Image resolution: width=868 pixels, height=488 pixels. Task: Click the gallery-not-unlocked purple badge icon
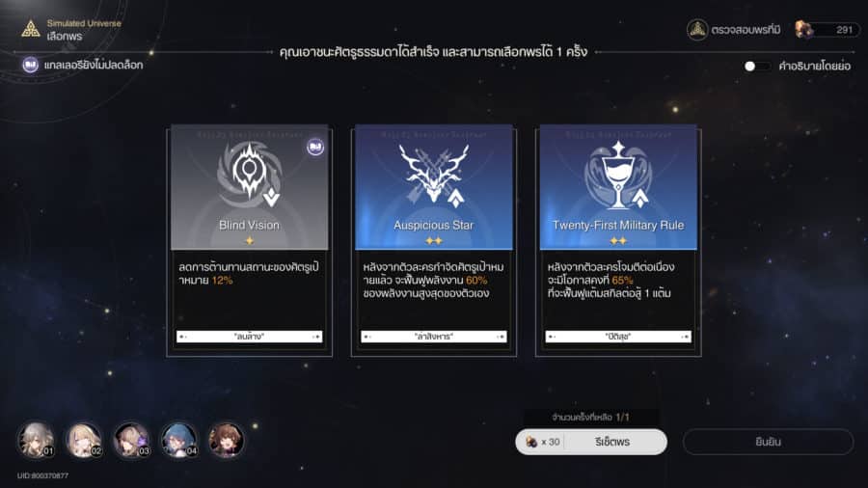pos(31,65)
